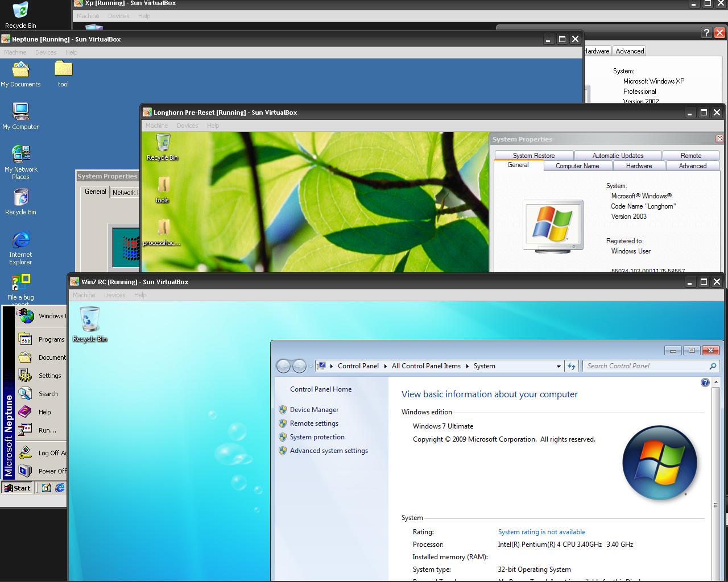Open Remote settings link in Win7
The height and width of the screenshot is (582, 728).
click(314, 423)
